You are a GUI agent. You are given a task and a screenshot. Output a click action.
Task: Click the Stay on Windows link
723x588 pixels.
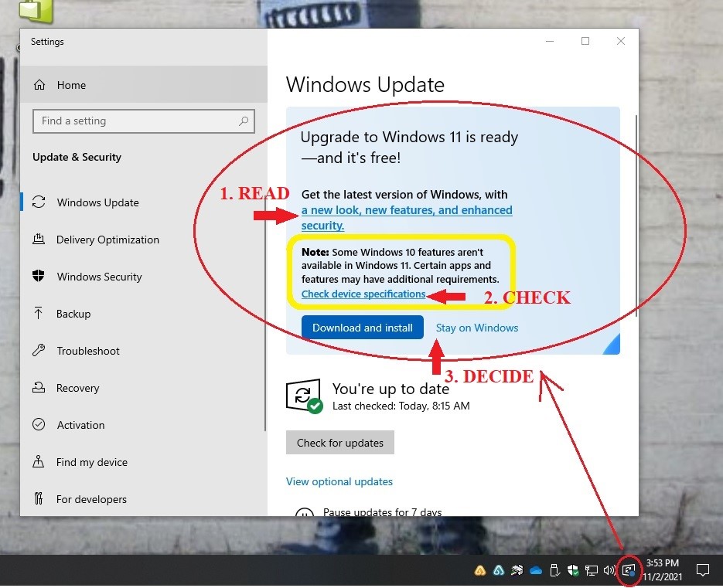click(476, 328)
